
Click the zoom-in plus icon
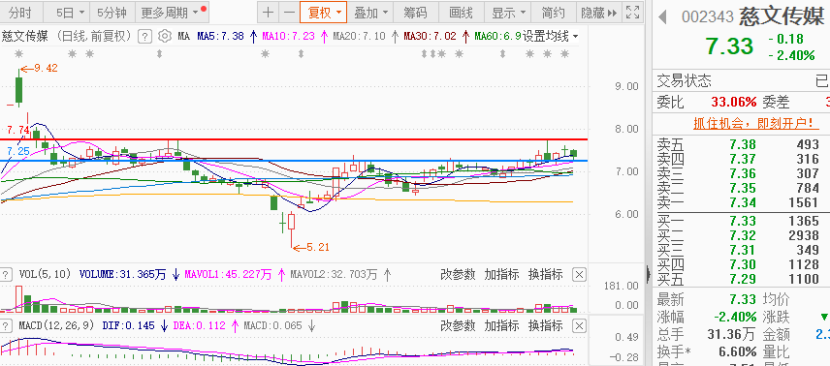[x=268, y=12]
